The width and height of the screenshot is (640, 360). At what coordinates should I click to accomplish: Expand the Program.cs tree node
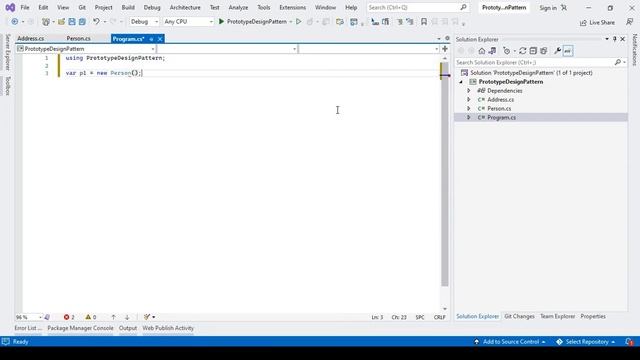point(469,118)
